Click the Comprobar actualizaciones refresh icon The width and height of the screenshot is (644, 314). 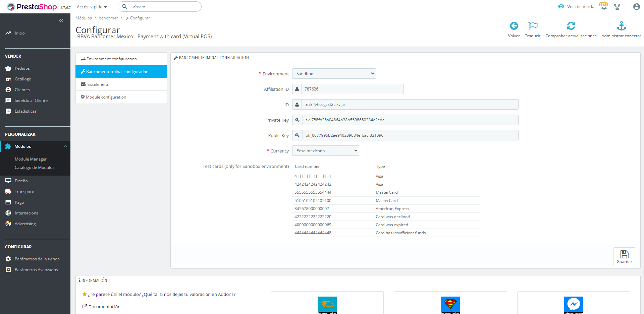click(x=571, y=26)
